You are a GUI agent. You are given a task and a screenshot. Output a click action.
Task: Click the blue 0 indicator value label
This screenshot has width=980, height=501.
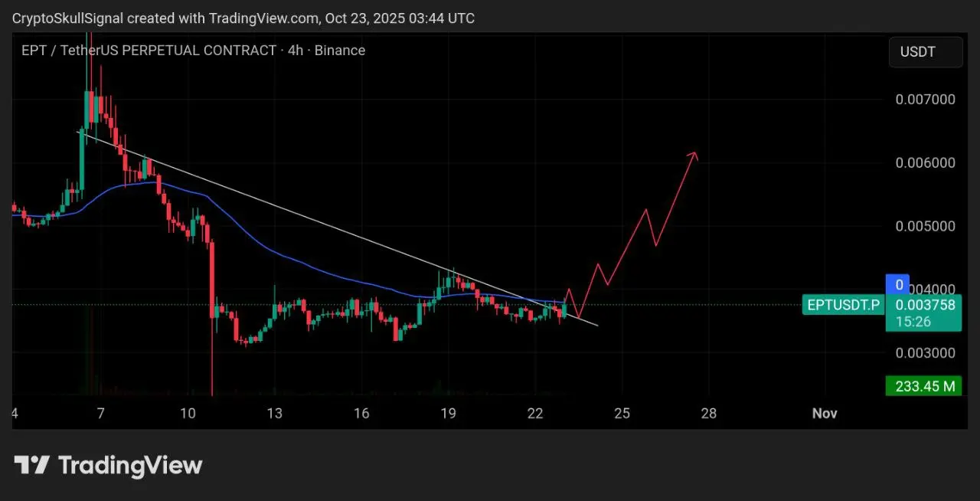point(900,285)
